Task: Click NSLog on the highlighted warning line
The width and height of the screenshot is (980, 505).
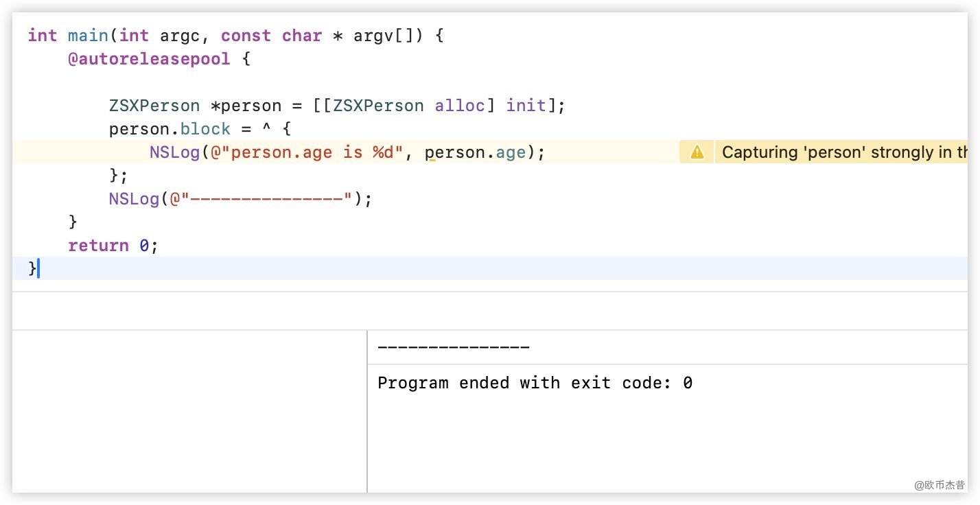Action: (175, 152)
